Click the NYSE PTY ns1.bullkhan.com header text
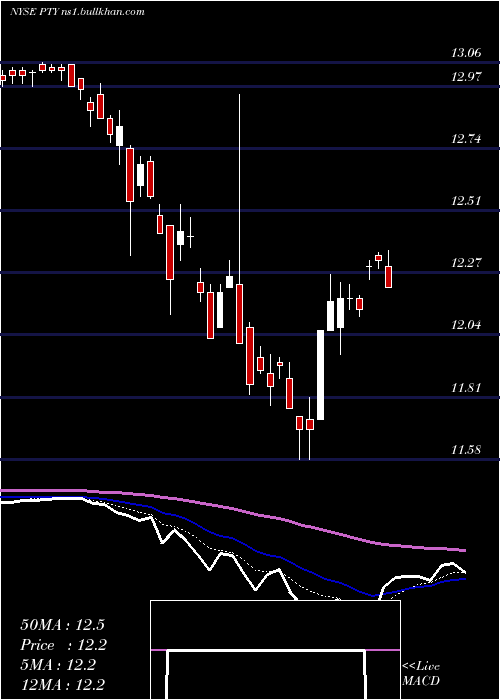Image resolution: width=500 pixels, height=700 pixels. pyautogui.click(x=78, y=12)
